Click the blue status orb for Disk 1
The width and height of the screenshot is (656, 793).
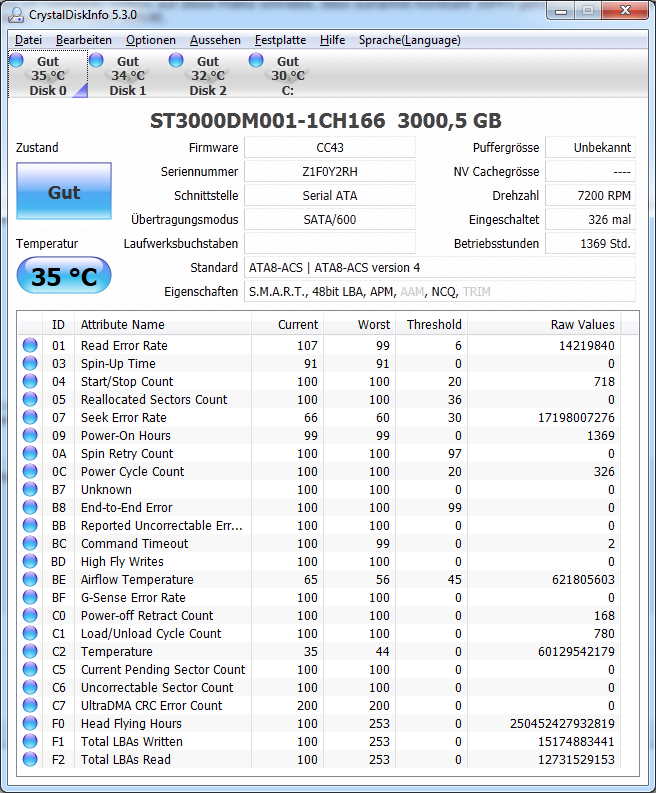(x=96, y=60)
